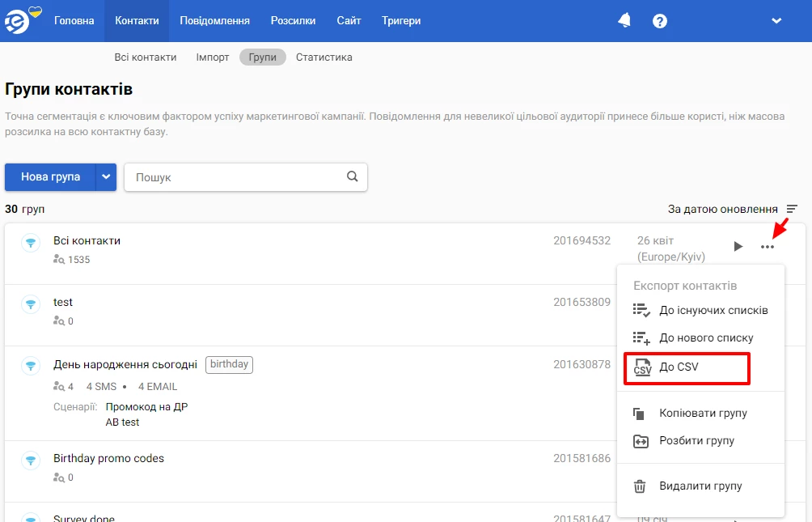Screen dimensions: 812x522
Task: Click the new list icon in export menu
Action: click(641, 338)
